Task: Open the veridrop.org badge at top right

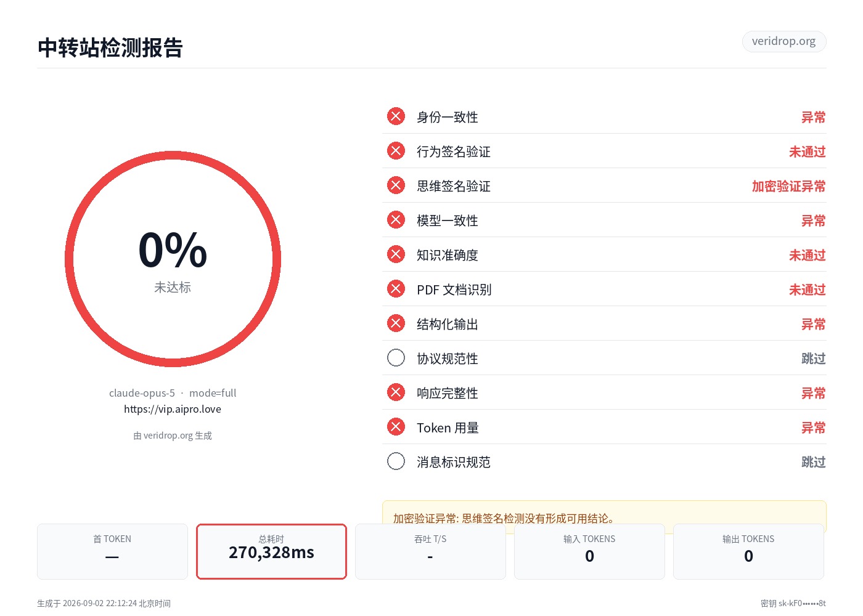Action: (783, 41)
